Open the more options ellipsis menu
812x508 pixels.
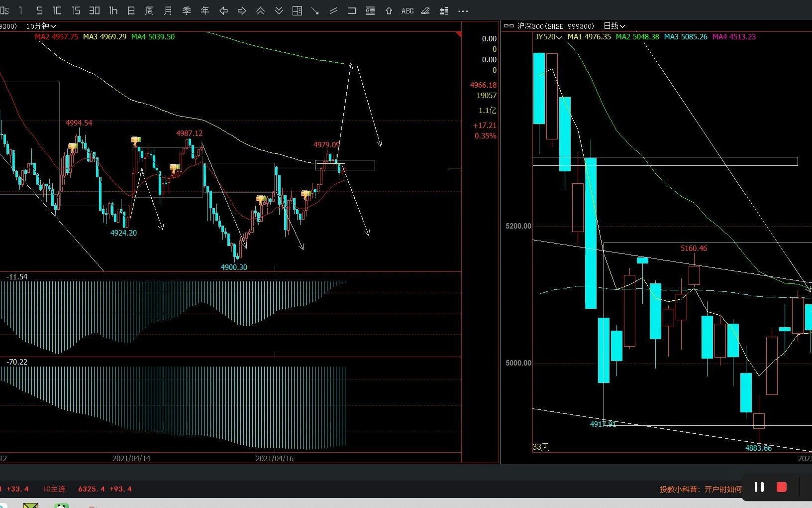click(x=463, y=10)
